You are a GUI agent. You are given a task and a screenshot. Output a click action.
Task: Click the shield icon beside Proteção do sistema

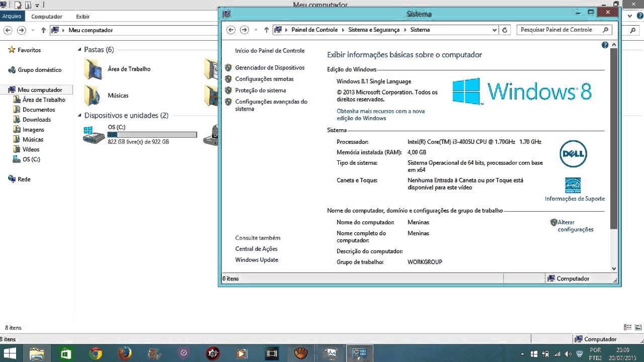click(x=228, y=90)
